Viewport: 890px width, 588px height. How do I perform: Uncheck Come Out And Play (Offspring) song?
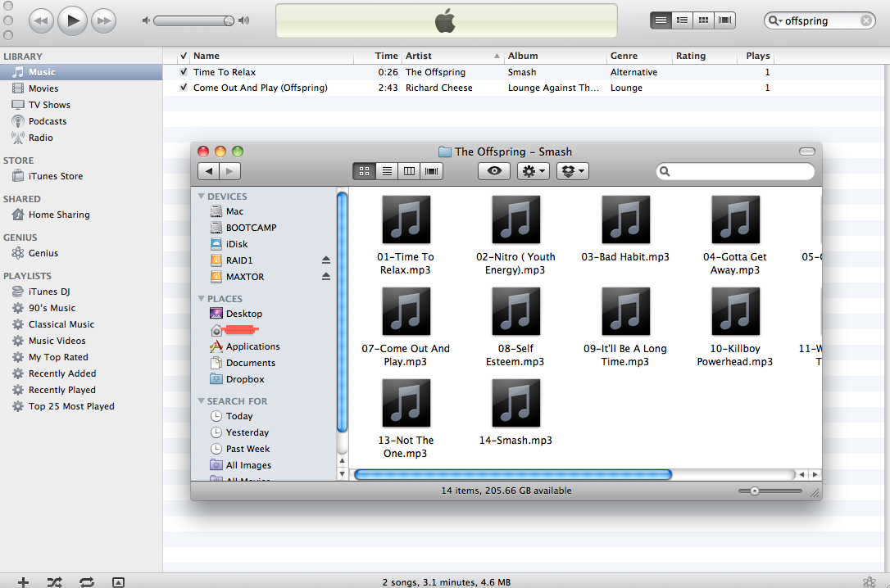184,88
